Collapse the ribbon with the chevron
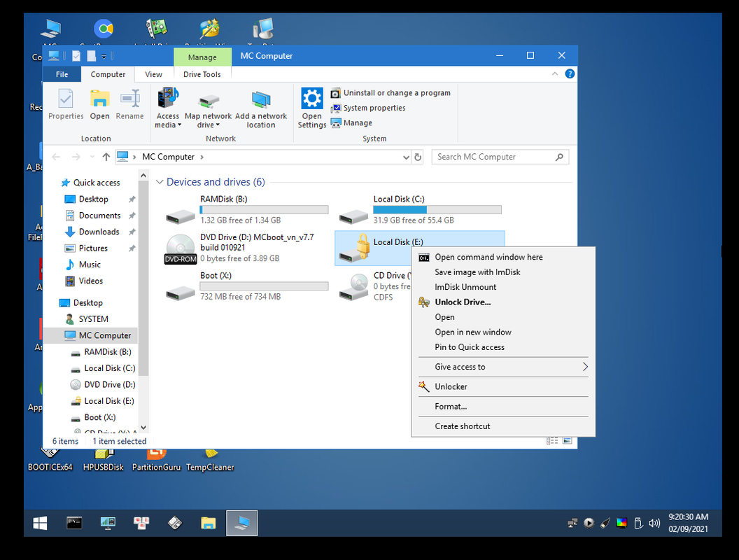Screen dimensions: 739x560 click(x=555, y=74)
